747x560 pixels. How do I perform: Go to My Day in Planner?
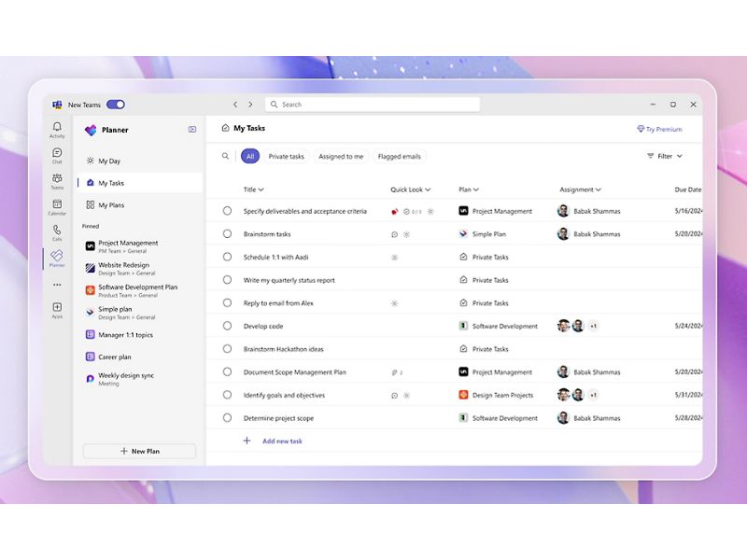(x=109, y=161)
